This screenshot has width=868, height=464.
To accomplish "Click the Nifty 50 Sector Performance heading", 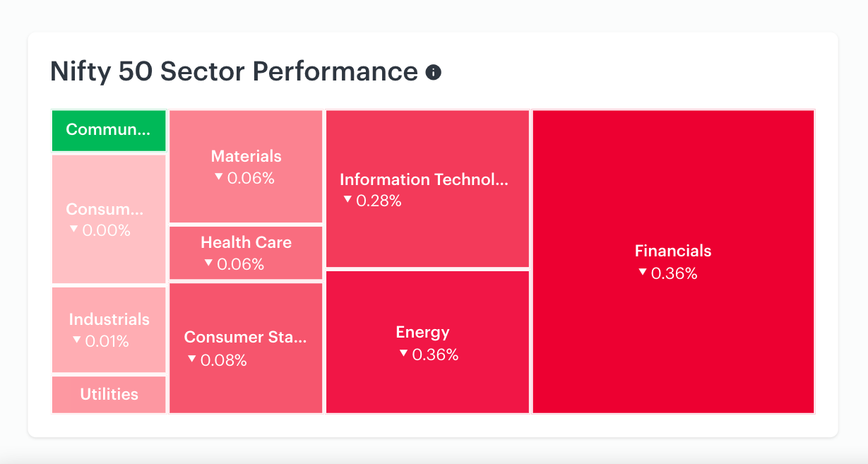I will 234,72.
